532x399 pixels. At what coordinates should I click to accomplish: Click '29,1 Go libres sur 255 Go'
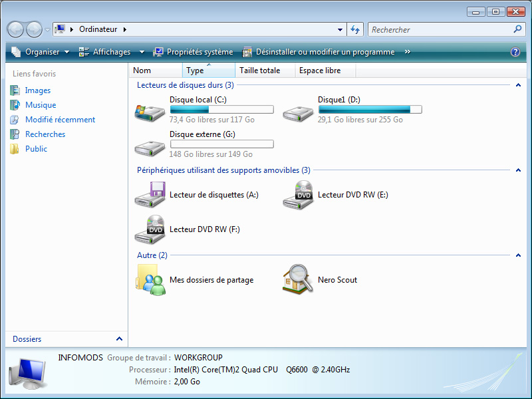[360, 120]
